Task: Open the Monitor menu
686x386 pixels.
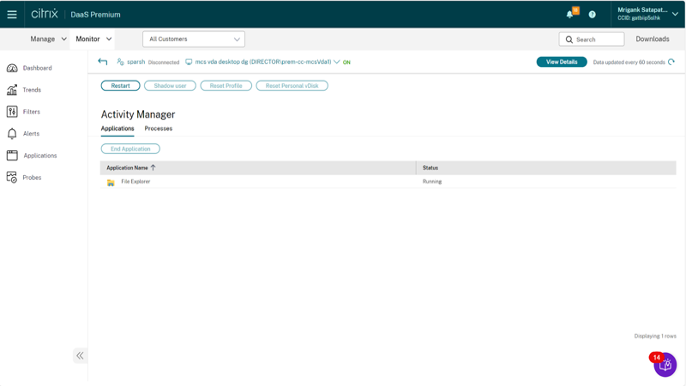Action: (94, 39)
